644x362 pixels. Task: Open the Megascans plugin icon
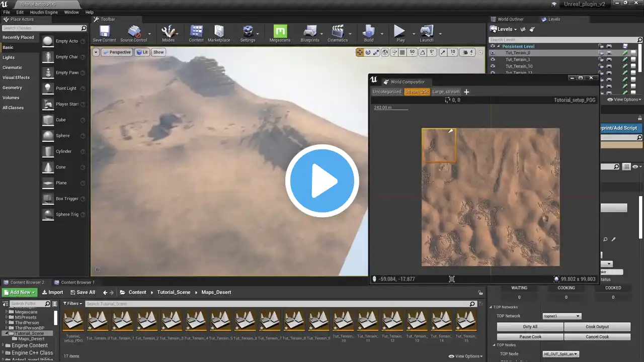point(280,33)
